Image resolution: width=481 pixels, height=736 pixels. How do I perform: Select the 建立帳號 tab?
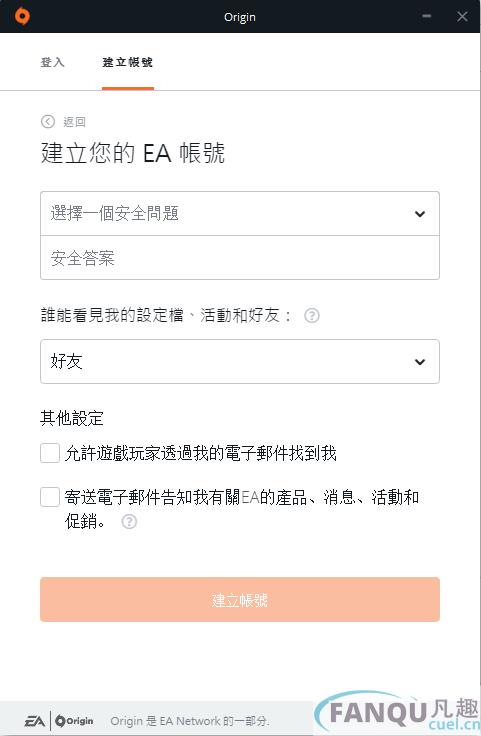128,62
